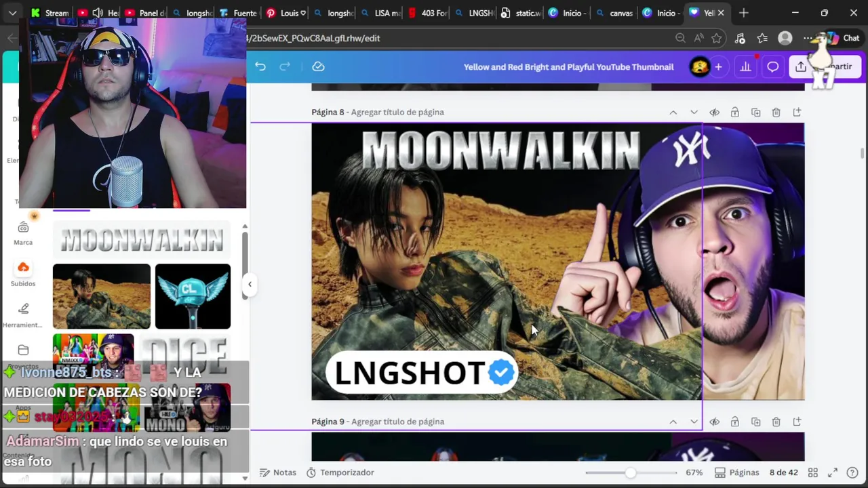Switch to the canvas search tab
The width and height of the screenshot is (868, 488).
click(614, 13)
